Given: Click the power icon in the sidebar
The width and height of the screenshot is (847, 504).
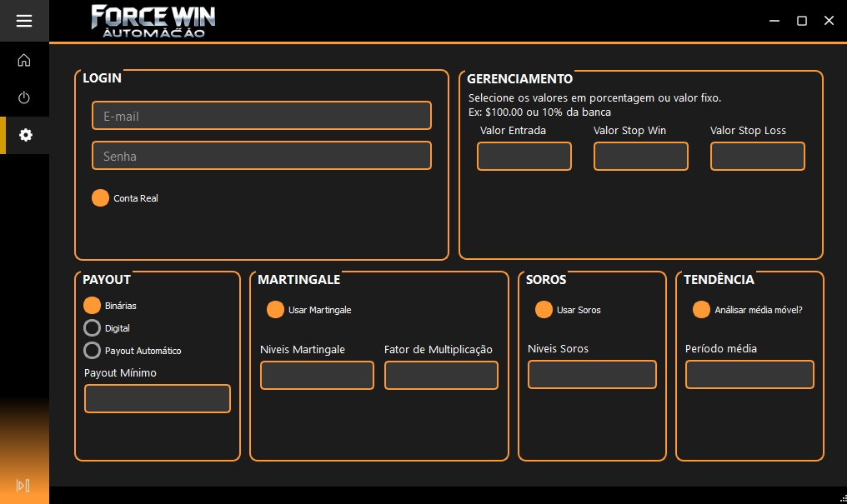Looking at the screenshot, I should point(24,97).
